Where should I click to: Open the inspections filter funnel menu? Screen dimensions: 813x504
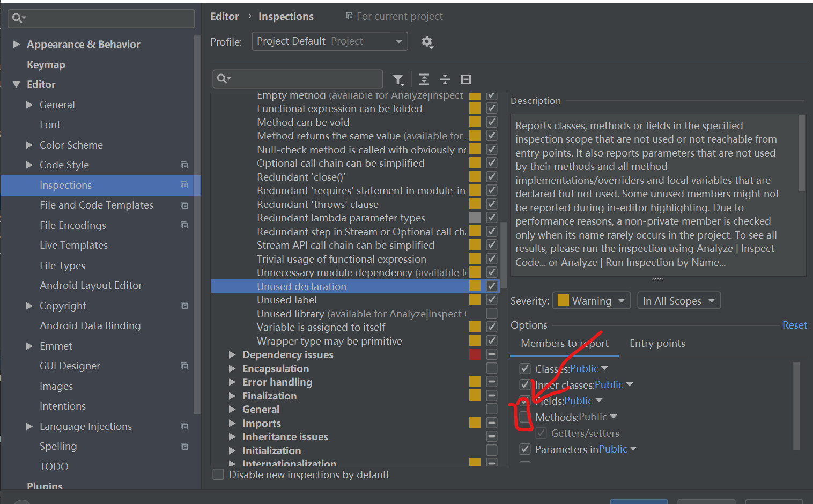click(x=398, y=80)
